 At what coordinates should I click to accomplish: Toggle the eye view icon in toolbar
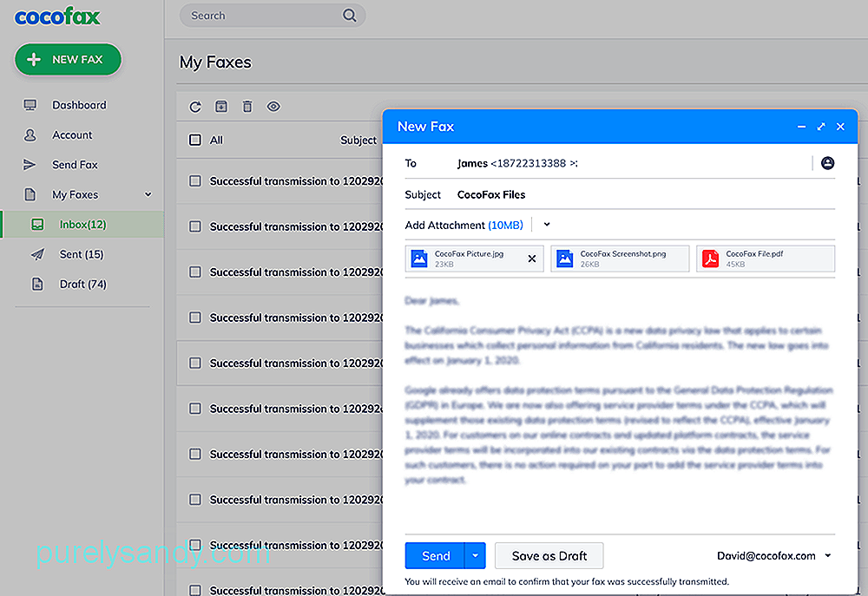tap(273, 106)
